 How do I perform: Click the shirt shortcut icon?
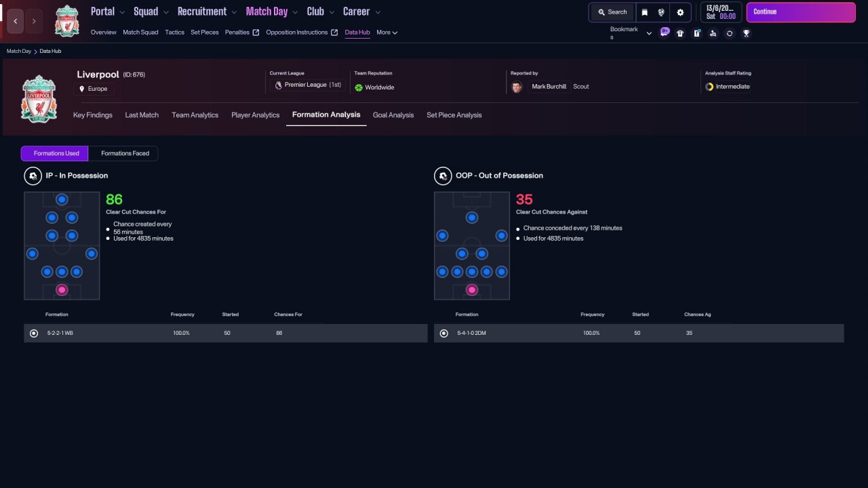click(680, 33)
